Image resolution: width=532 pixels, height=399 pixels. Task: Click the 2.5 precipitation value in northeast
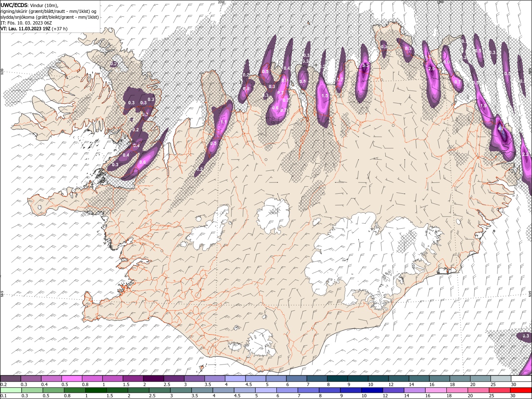pos(431,69)
